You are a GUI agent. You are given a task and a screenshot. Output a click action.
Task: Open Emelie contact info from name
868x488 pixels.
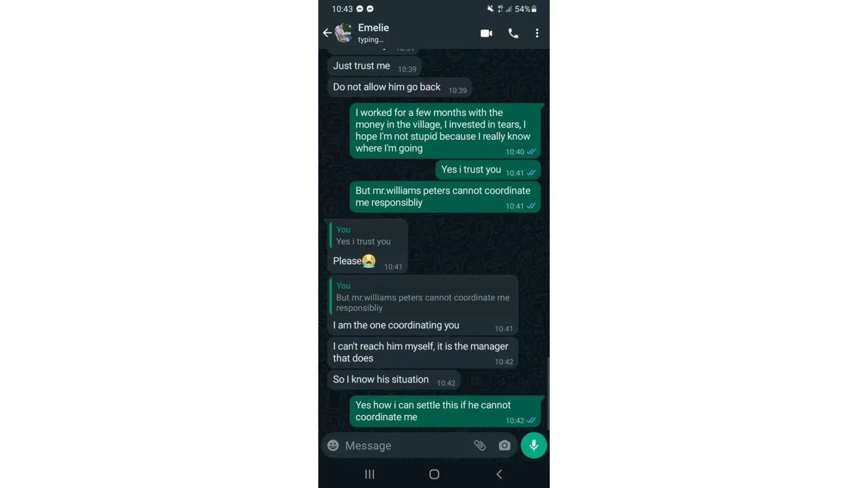pos(373,28)
